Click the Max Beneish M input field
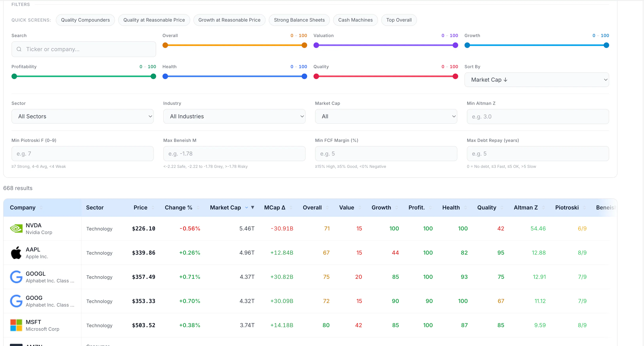Viewport: 644px width, 346px height. pos(234,153)
